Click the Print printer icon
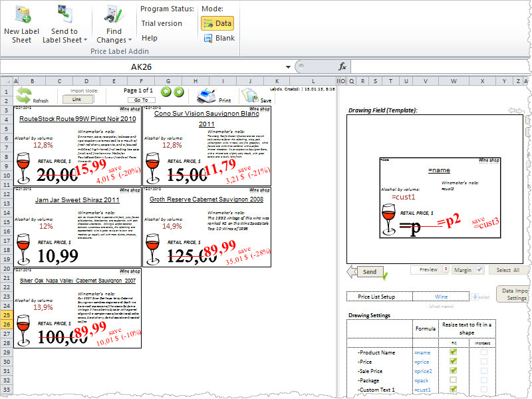The image size is (532, 399). click(206, 96)
